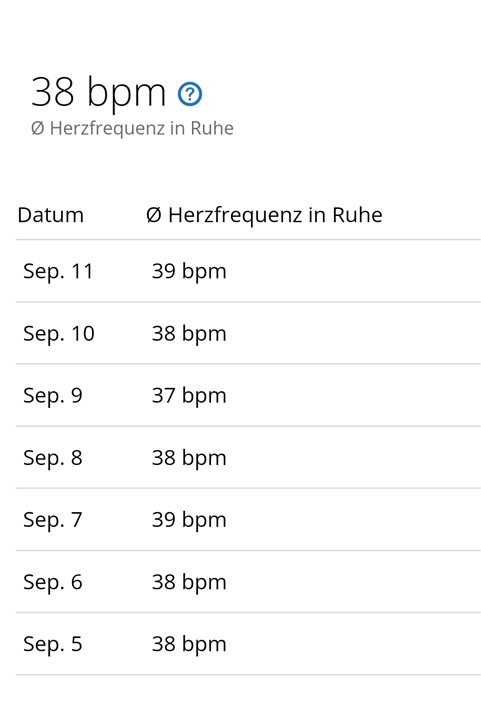Select the Sep. 5 date cell
The image size is (481, 720).
pyautogui.click(x=53, y=644)
